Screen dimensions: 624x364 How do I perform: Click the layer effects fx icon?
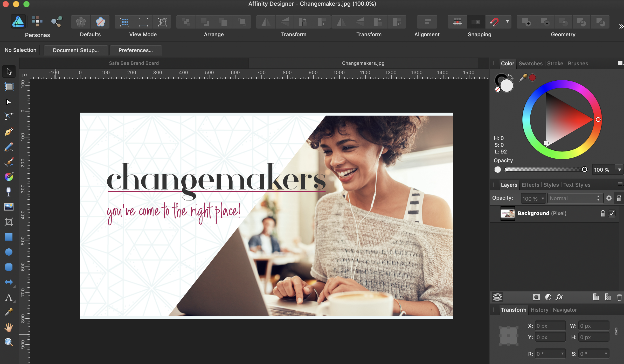[559, 297]
